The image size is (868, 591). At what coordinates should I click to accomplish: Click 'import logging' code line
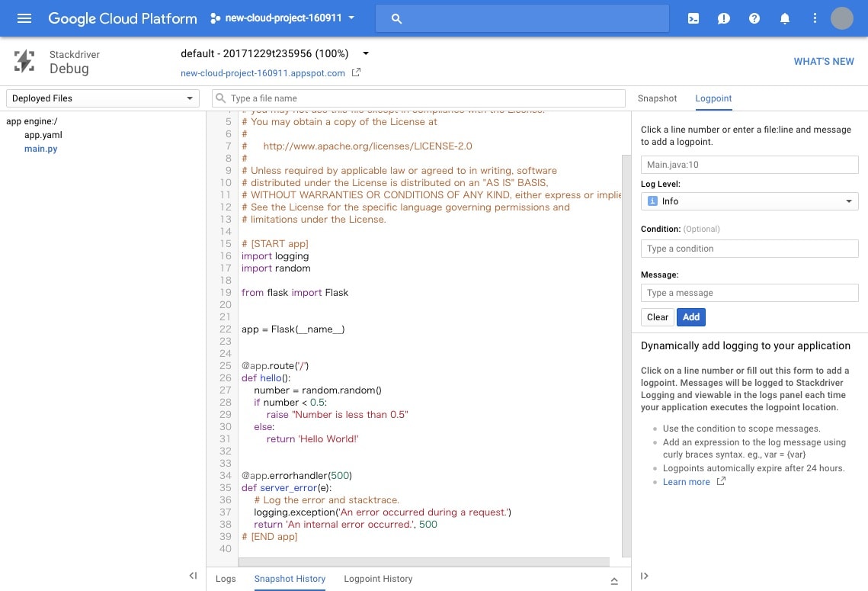[x=275, y=256]
